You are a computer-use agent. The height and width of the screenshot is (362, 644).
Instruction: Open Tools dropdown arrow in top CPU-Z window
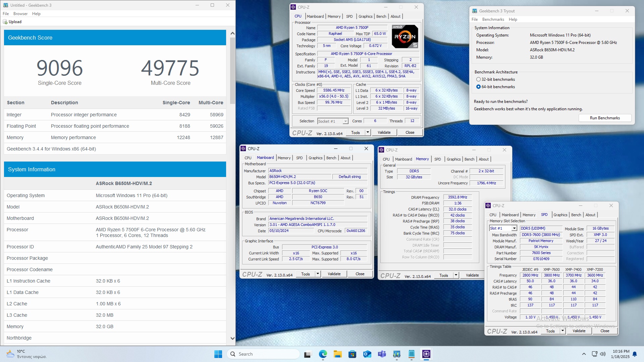368,132
